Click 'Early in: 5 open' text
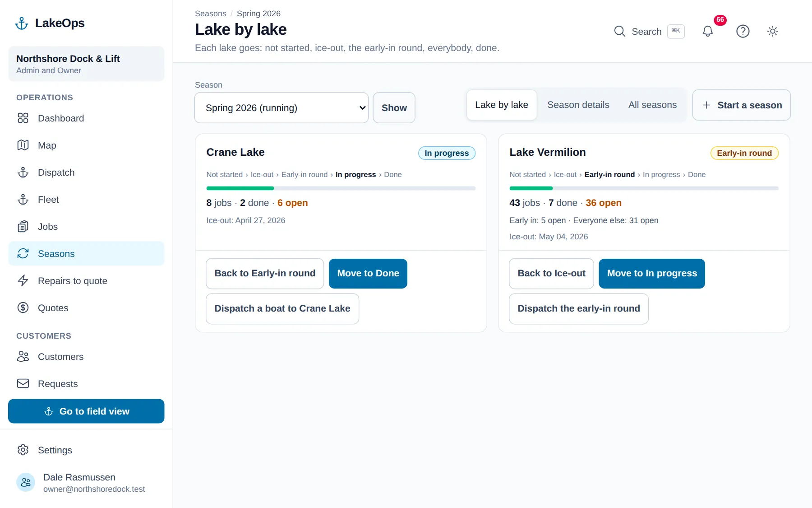 (538, 221)
